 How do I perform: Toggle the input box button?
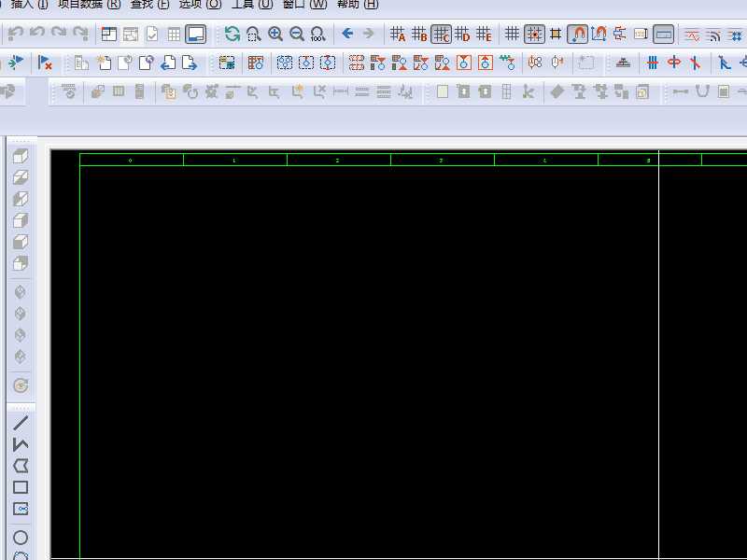tap(663, 35)
